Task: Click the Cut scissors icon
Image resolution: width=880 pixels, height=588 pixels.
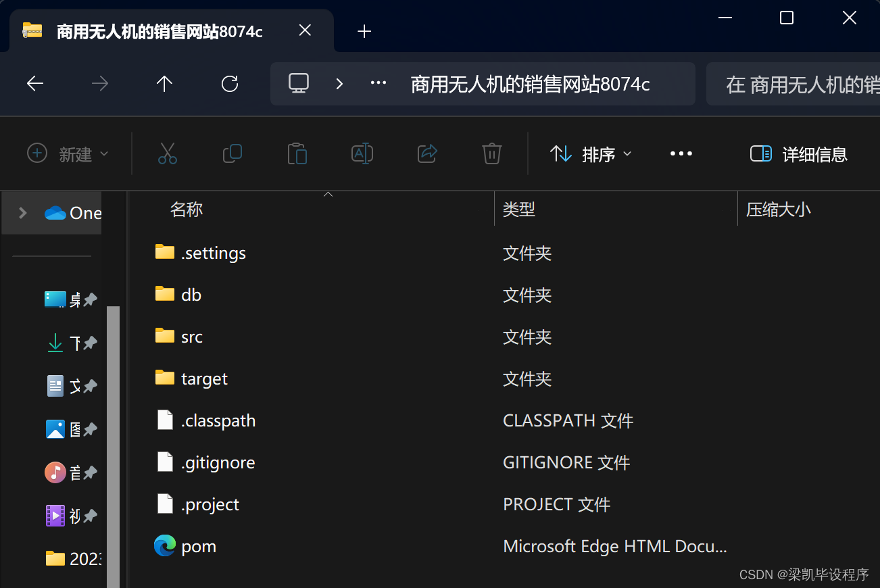Action: click(x=168, y=153)
